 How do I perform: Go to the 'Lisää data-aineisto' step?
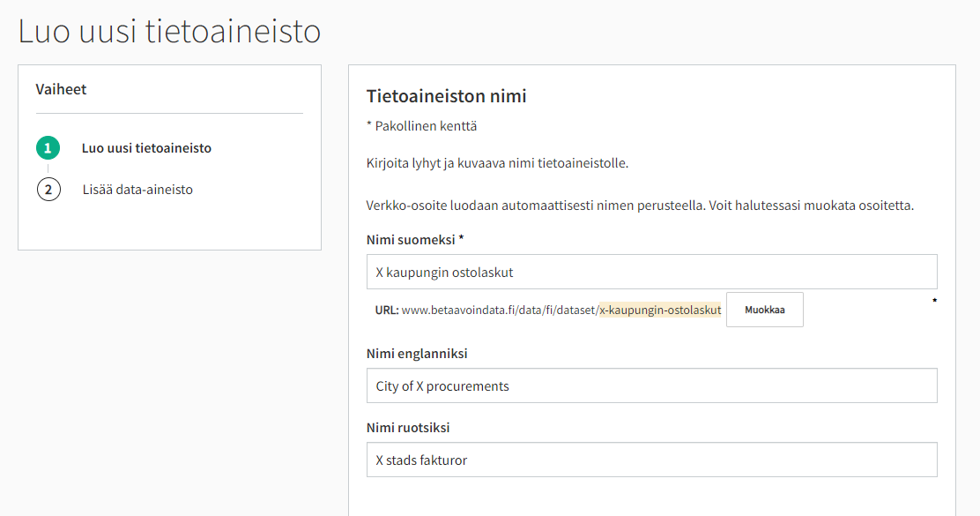click(137, 190)
